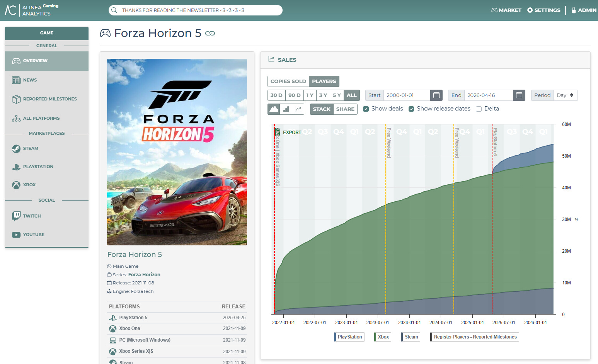Open the Market page
The height and width of the screenshot is (364, 598).
(x=506, y=10)
